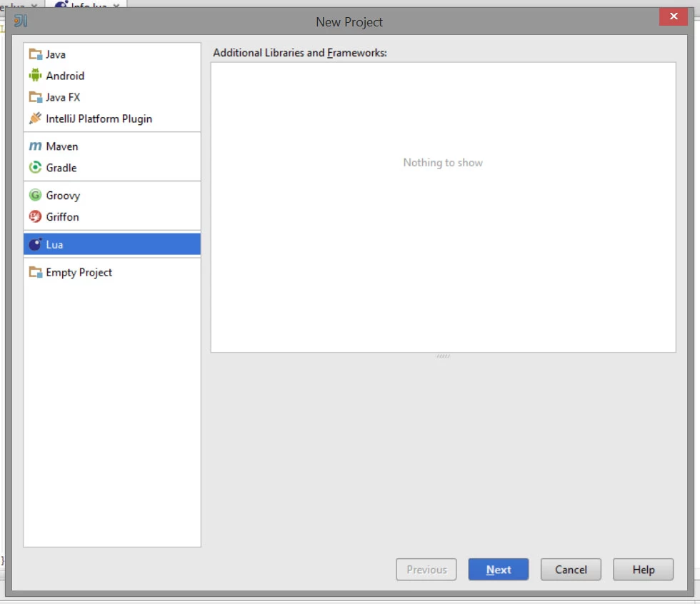The width and height of the screenshot is (700, 604).
Task: Close the New Project dialog
Action: tap(673, 16)
